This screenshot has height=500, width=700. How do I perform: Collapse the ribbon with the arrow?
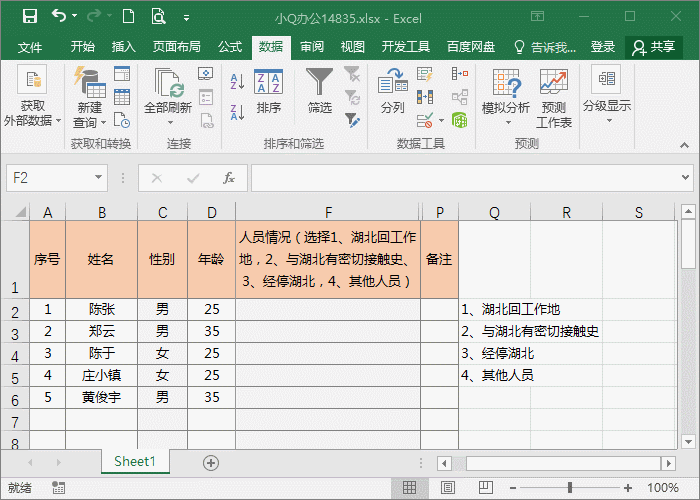click(684, 145)
